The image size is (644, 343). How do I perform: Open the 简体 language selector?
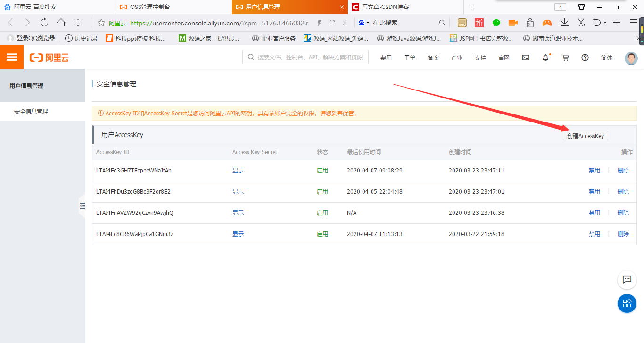pos(607,57)
